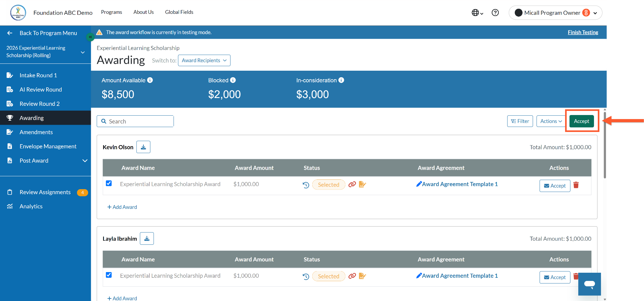Select the Awarding sidebar item
Screen dimensions: 644x301
coord(46,118)
